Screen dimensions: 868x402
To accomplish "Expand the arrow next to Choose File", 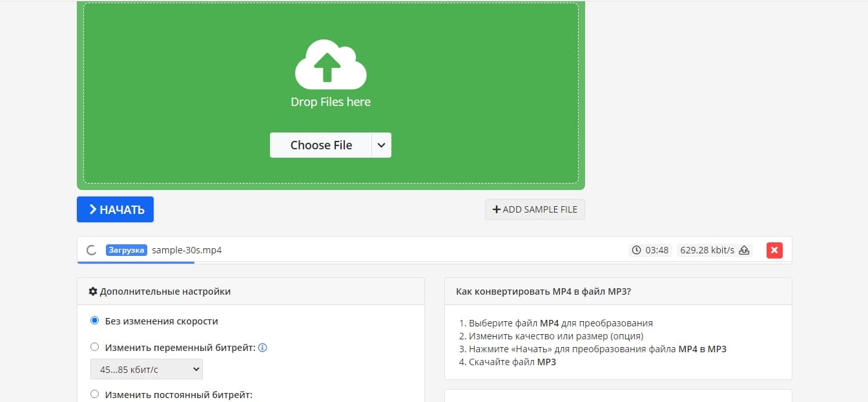I will point(381,145).
